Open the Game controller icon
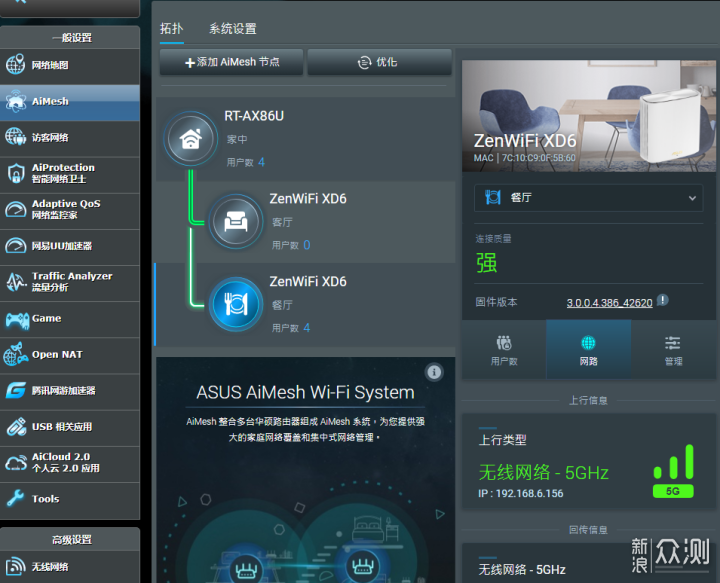Viewport: 720px width, 583px height. point(17,320)
